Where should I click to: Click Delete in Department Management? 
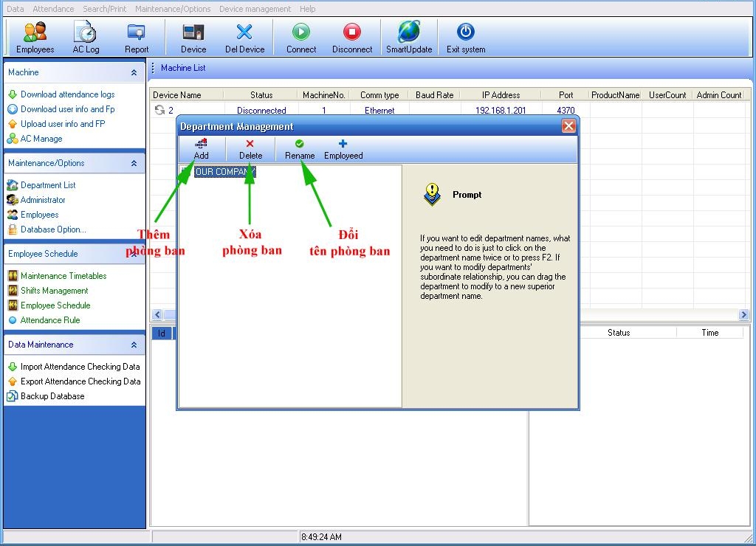coord(250,149)
